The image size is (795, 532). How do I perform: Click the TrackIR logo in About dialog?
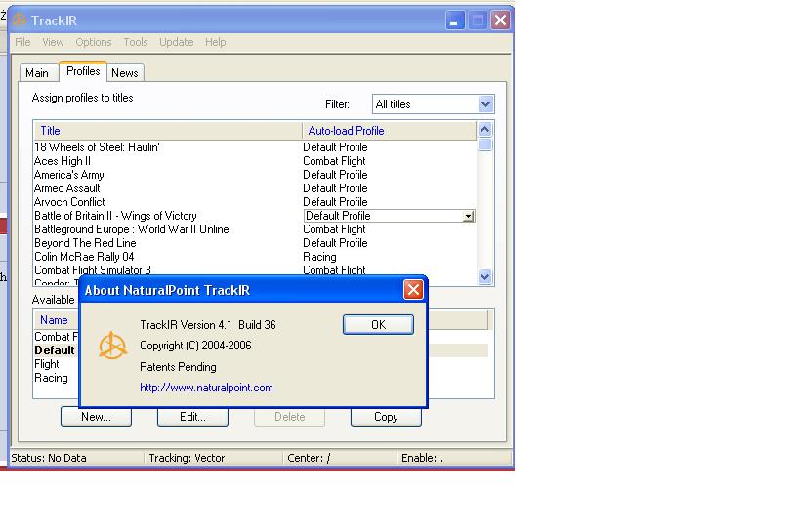[112, 346]
